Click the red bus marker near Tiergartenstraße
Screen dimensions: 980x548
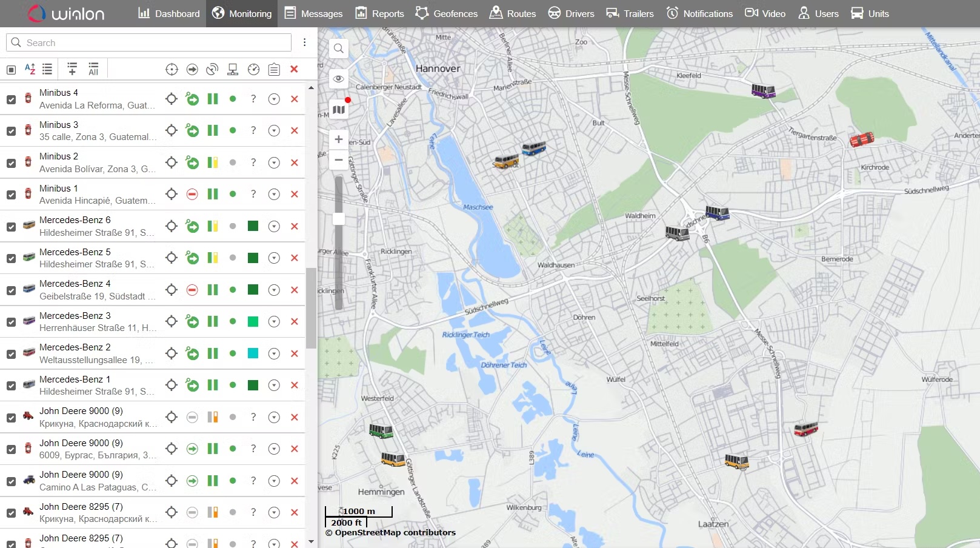862,139
